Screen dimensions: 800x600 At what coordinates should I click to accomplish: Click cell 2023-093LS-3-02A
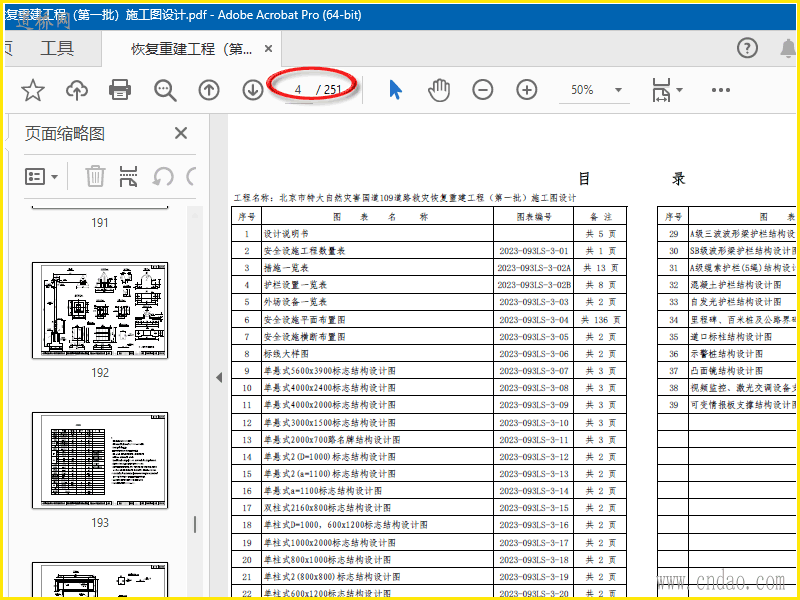(x=534, y=268)
